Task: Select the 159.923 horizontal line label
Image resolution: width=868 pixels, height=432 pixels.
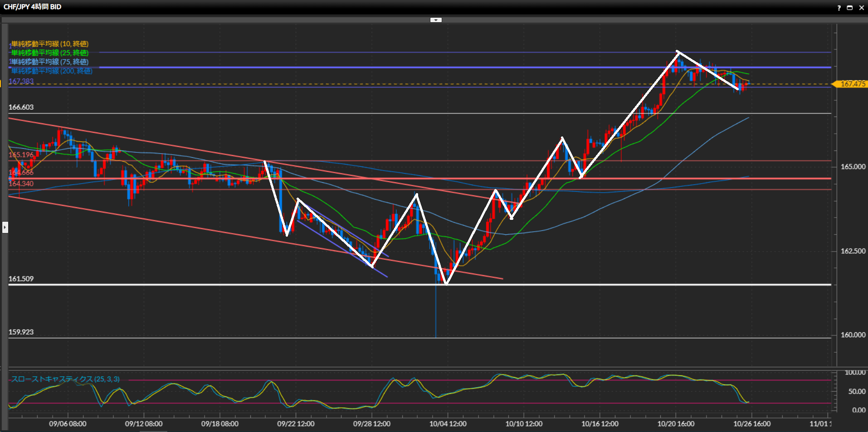Action: click(21, 332)
